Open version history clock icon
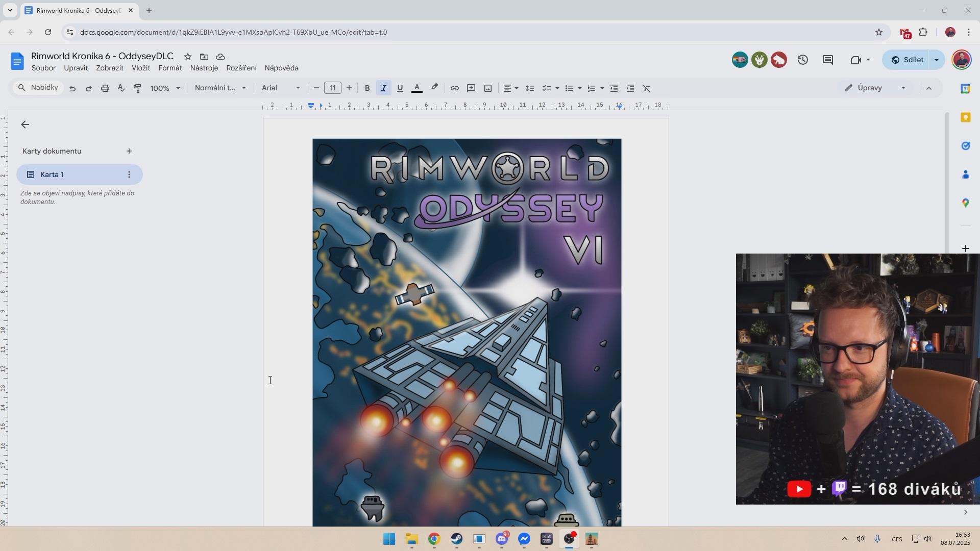This screenshot has width=980, height=551. pyautogui.click(x=803, y=60)
